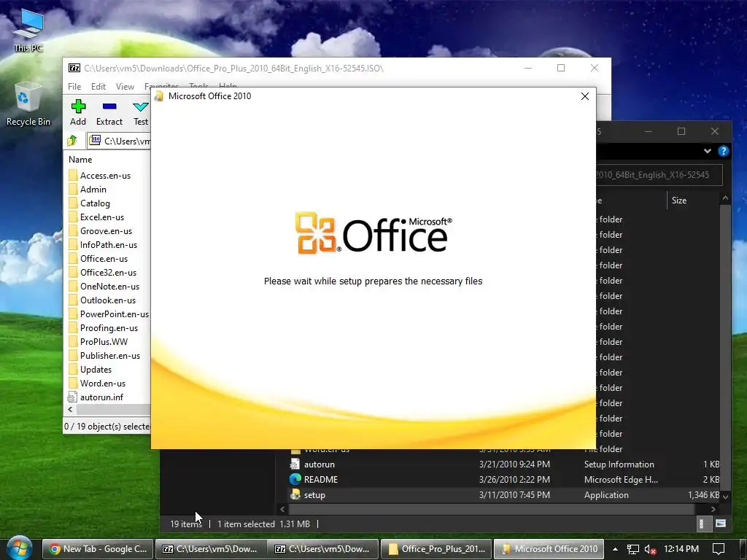The width and height of the screenshot is (747, 560).
Task: Switch Explorer to large icons view
Action: coord(721,524)
